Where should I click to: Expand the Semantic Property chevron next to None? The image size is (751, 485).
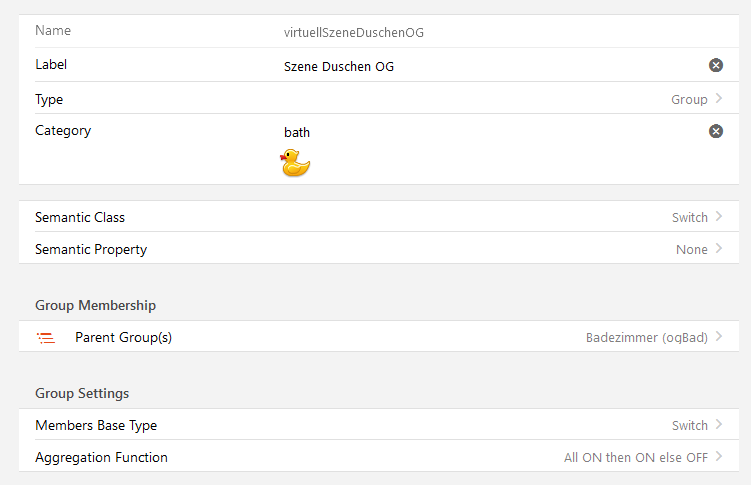719,249
